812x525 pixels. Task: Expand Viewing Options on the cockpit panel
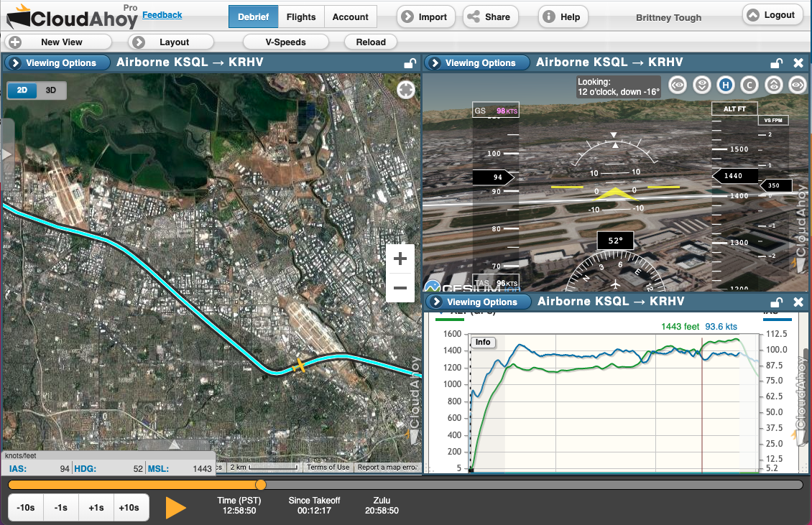(477, 63)
